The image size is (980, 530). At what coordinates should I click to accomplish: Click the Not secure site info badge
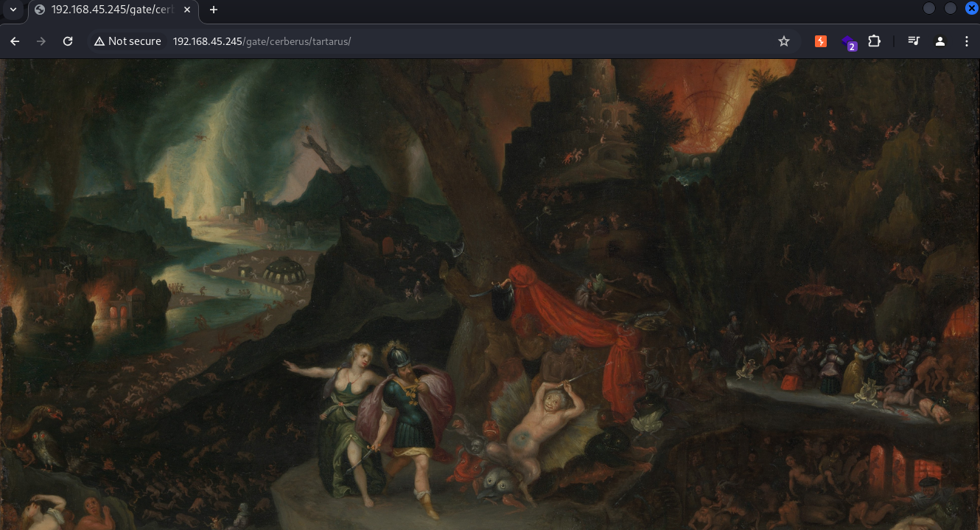point(127,41)
